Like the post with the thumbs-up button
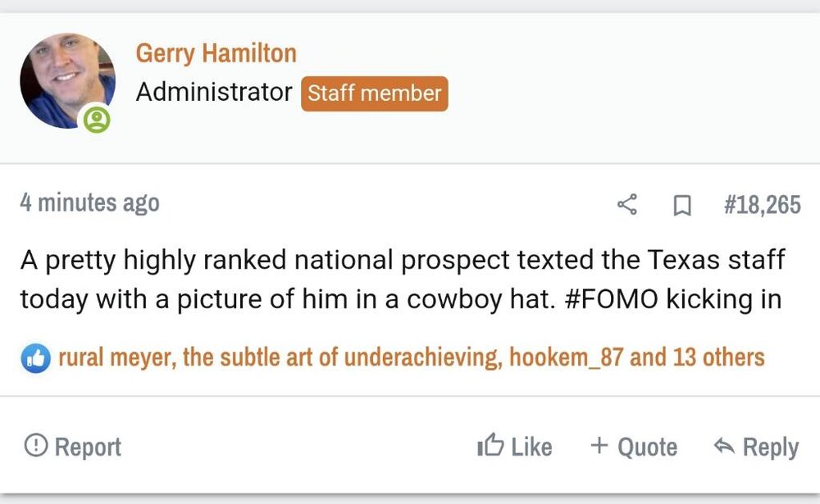This screenshot has height=504, width=820. 514,447
